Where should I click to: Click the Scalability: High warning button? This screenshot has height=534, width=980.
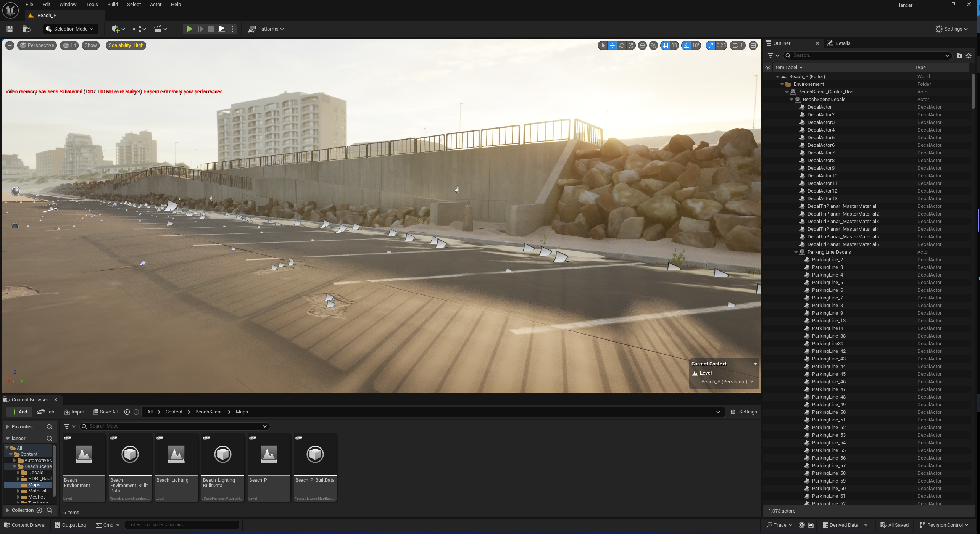click(x=126, y=45)
